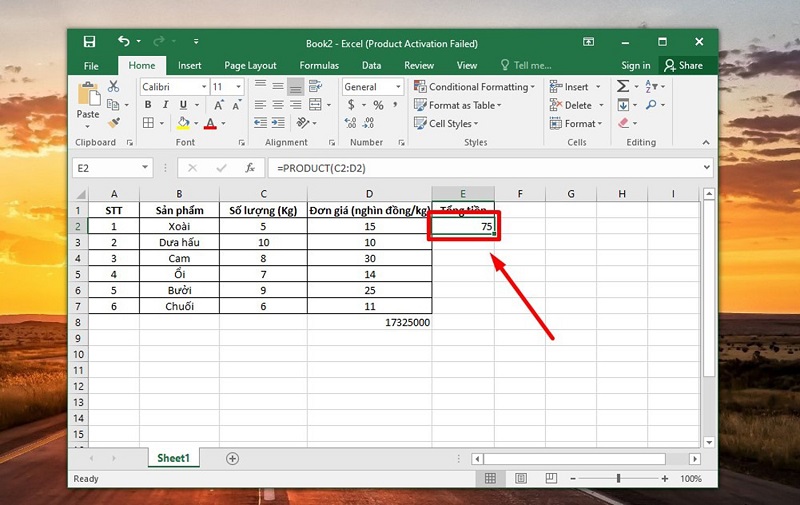Select the Format Painter brush
Screen dimensions: 800x505
(113, 123)
